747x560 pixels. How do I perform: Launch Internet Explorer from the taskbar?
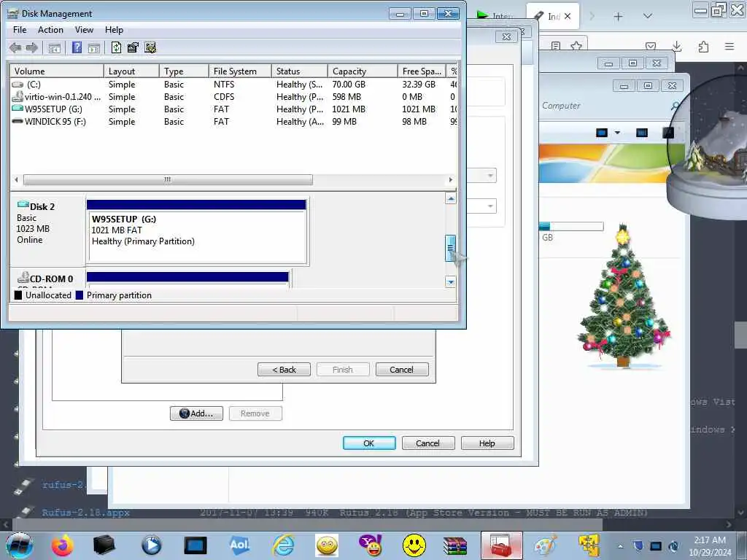[x=284, y=545]
